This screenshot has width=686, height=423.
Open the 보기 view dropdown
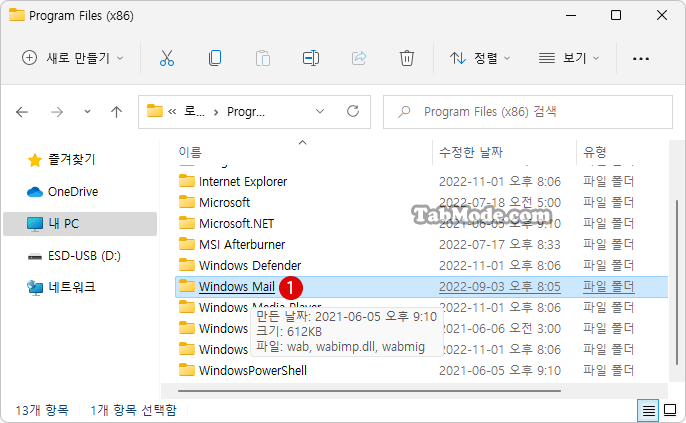(568, 58)
